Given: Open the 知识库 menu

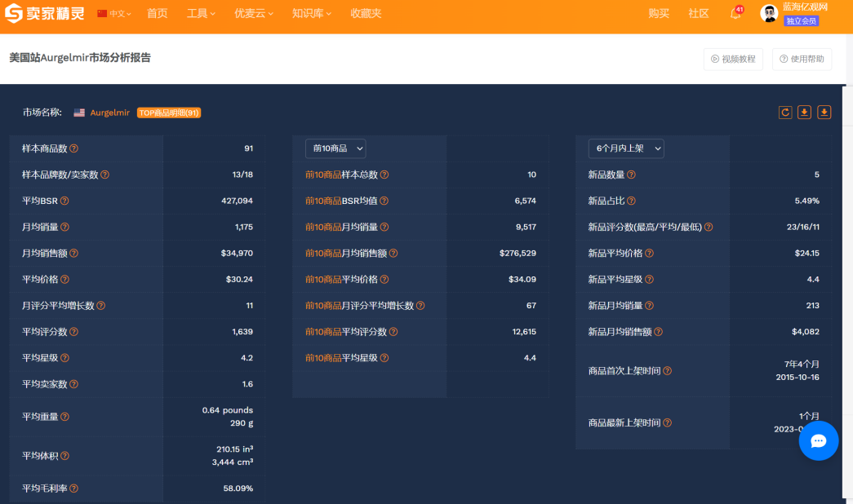Looking at the screenshot, I should [311, 14].
